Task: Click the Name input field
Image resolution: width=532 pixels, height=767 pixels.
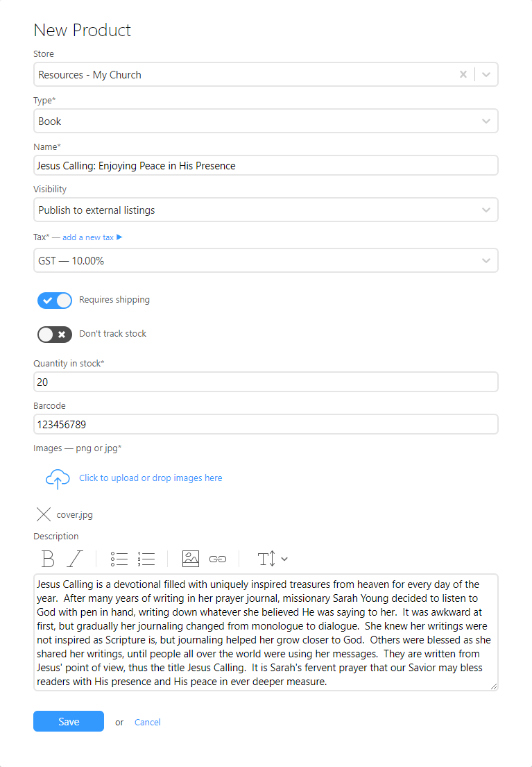Action: pyautogui.click(x=266, y=165)
